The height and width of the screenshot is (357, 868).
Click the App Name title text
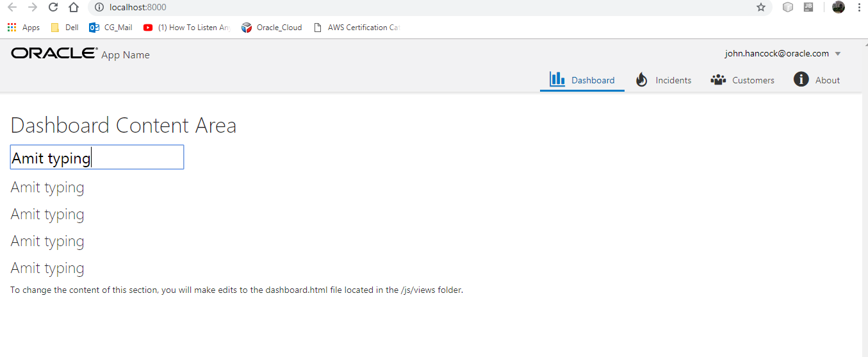coord(126,55)
